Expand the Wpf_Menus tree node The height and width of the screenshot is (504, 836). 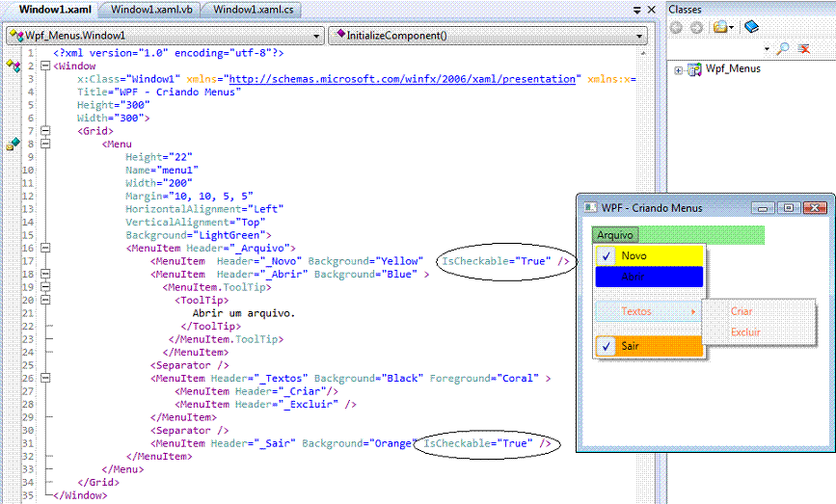coord(679,69)
